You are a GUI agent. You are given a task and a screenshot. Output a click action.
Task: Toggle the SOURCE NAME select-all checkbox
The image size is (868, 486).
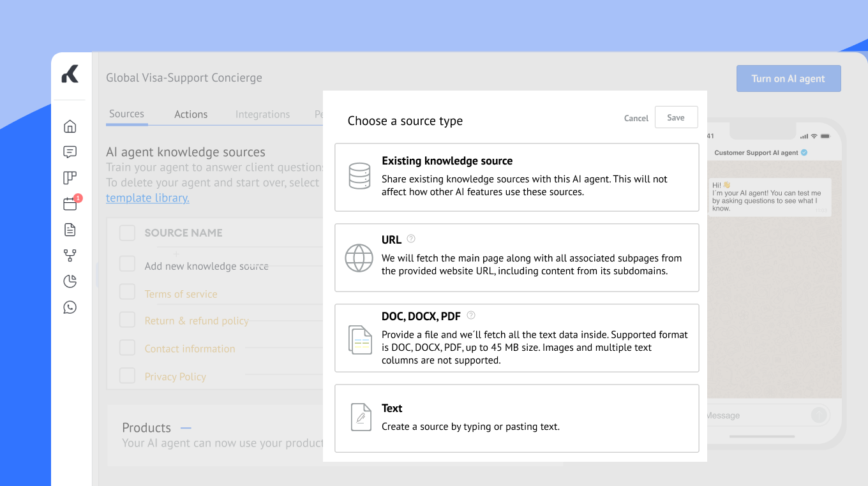coord(128,233)
